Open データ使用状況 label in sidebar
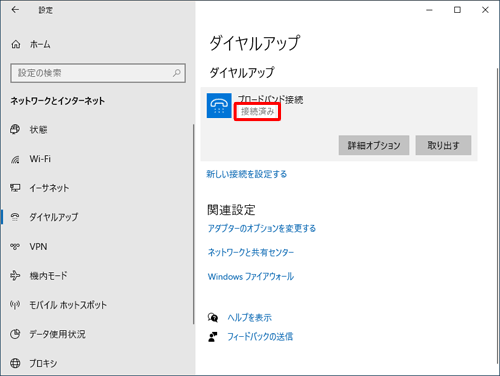Screen dimensions: 500x376 click(x=57, y=334)
